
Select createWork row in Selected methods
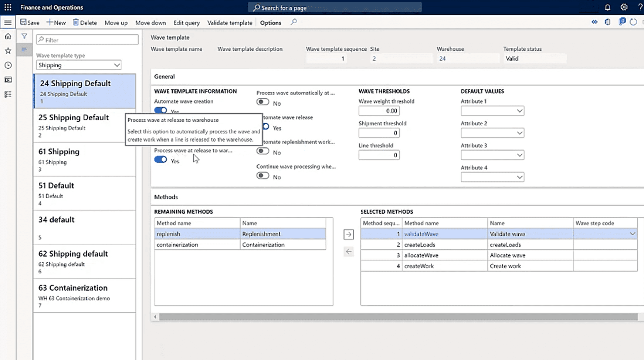click(499, 266)
